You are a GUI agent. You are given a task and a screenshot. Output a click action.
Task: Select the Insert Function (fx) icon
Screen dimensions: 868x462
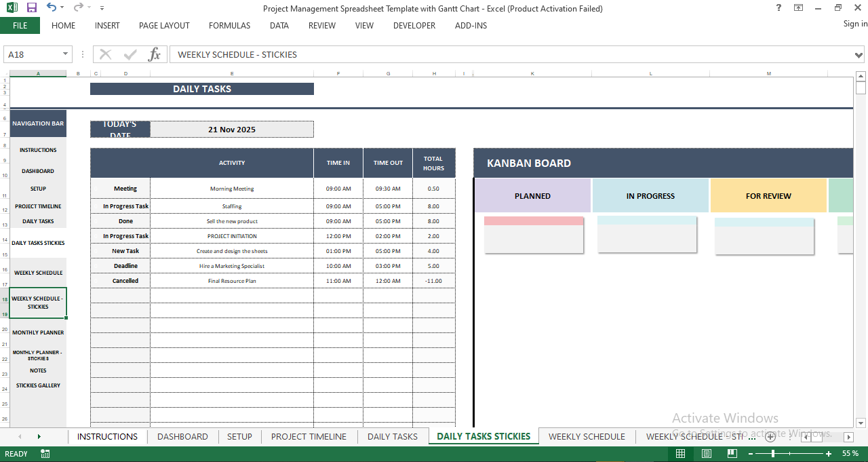[x=155, y=54]
